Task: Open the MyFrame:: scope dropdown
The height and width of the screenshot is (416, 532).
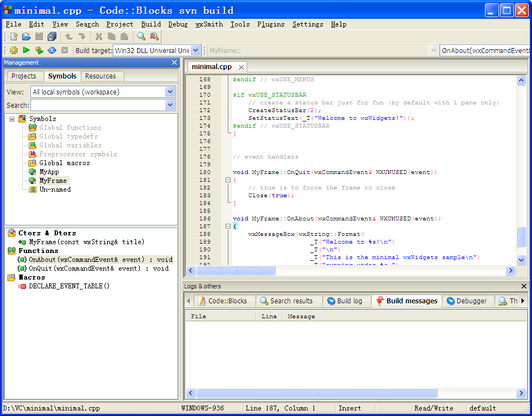Action: [x=433, y=50]
